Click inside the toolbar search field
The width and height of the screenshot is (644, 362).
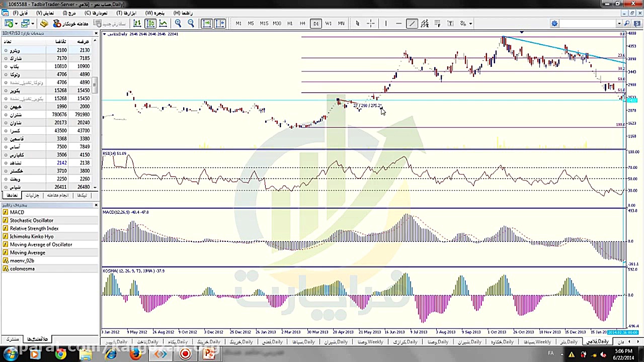point(588,23)
